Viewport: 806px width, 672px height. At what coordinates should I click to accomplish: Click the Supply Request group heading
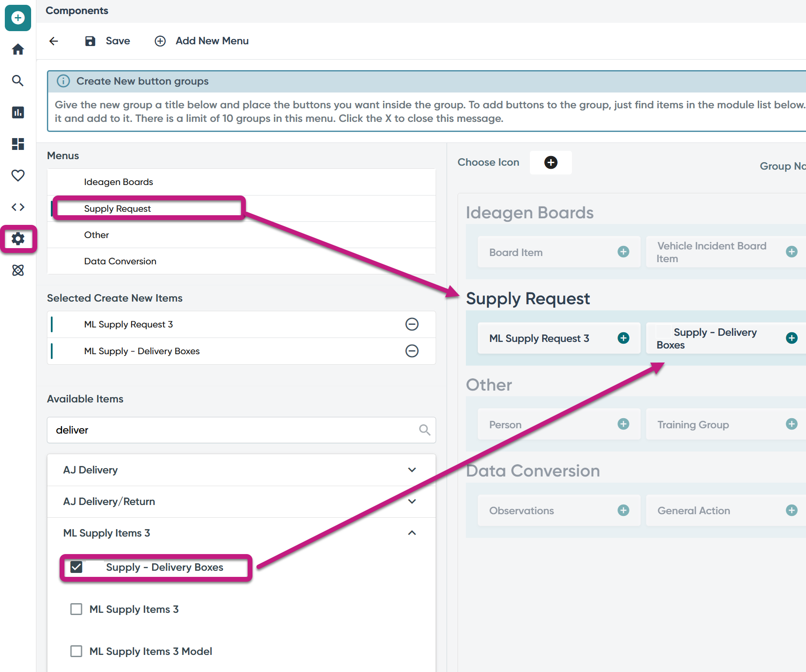[x=528, y=299]
